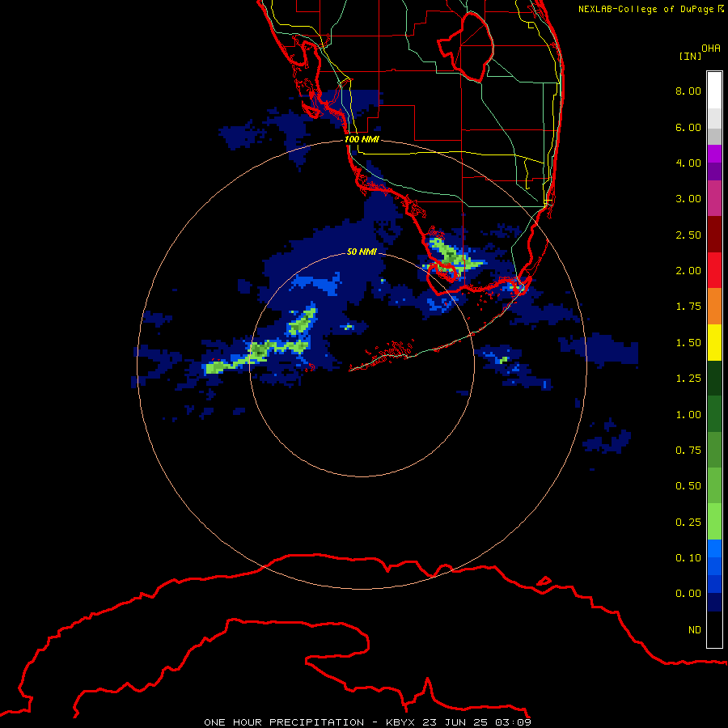Click the 0.50 legend value
The width and height of the screenshot is (728, 728).
point(688,486)
